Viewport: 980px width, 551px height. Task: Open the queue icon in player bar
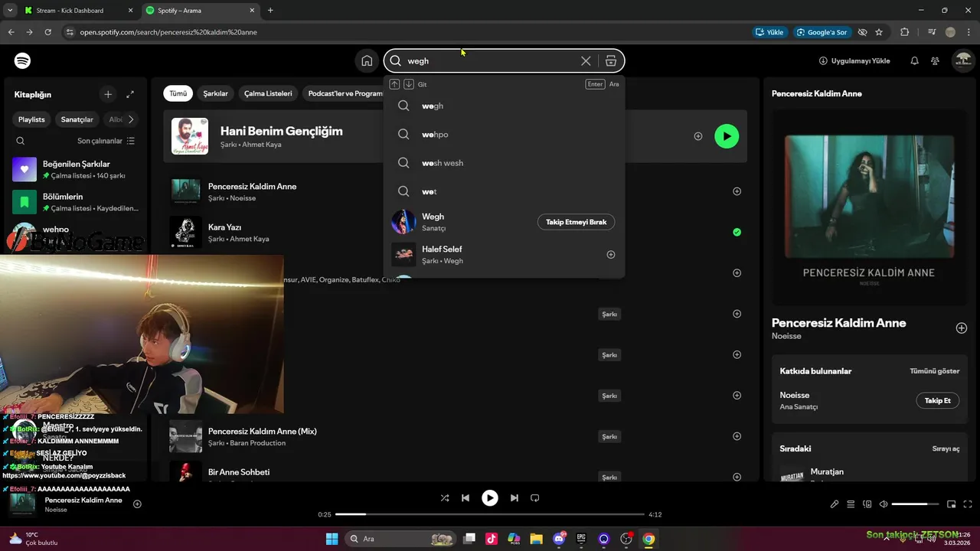pyautogui.click(x=851, y=504)
